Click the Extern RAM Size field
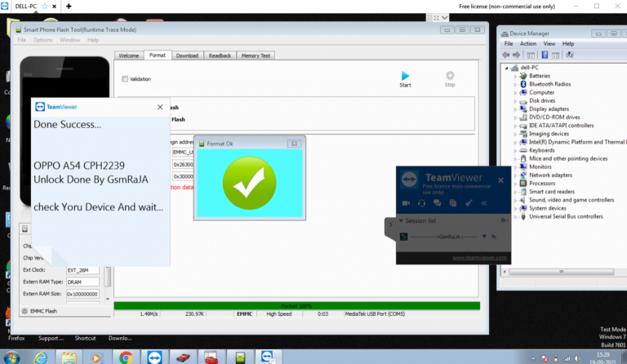Image resolution: width=627 pixels, height=364 pixels. pyautogui.click(x=82, y=294)
